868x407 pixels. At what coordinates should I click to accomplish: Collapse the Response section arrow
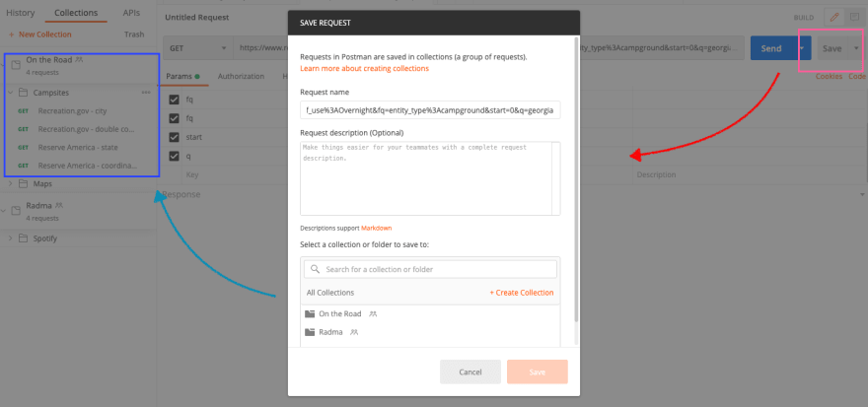pos(862,195)
